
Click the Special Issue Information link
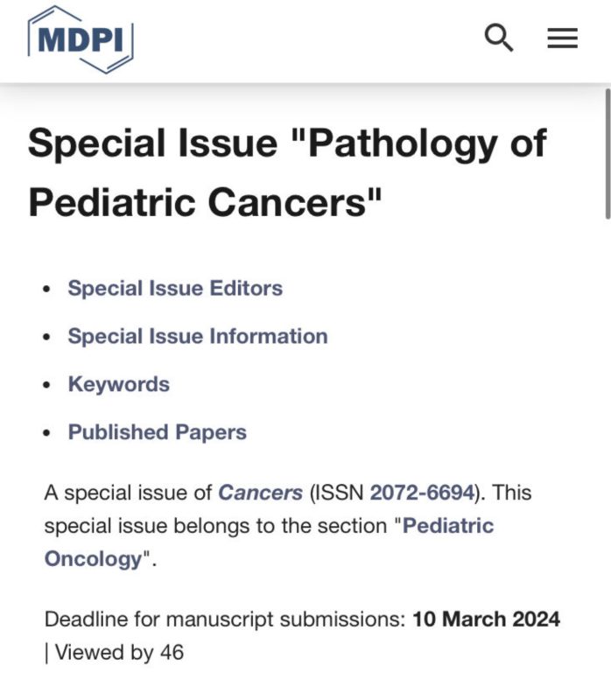(198, 336)
